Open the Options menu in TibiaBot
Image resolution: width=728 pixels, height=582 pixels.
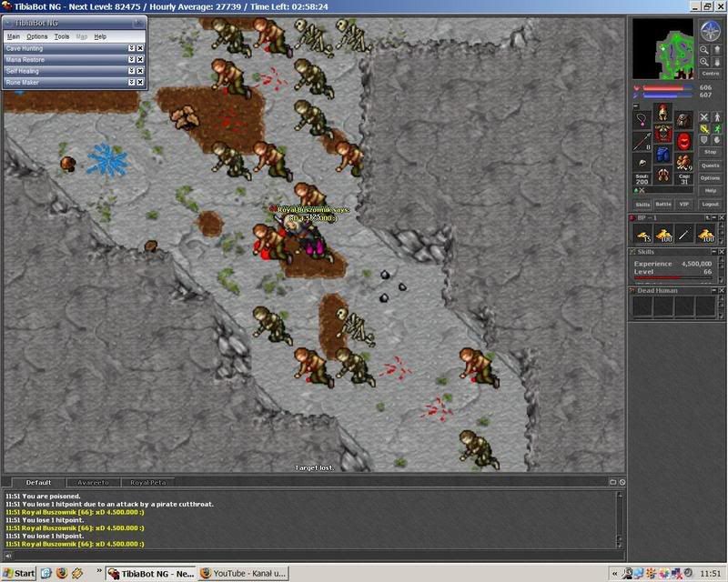tap(36, 36)
